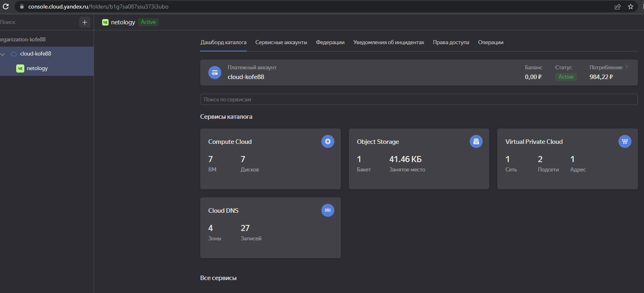Open the cloud-kofe88 billing account link
Viewport: 644px width, 293px height.
tap(246, 77)
